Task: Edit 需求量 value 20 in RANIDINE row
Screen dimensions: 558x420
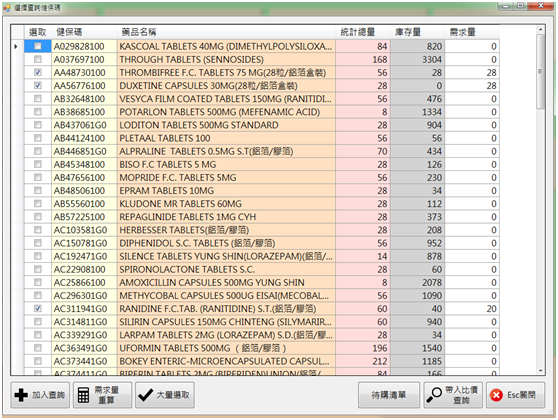Action: [x=472, y=309]
